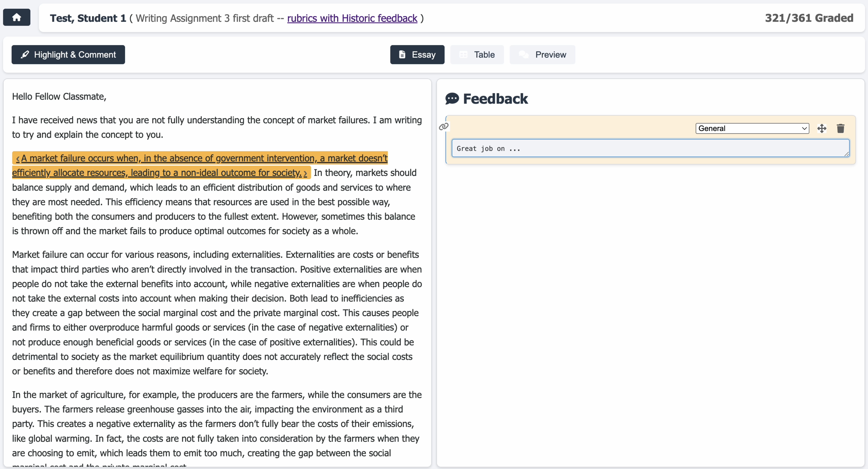The height and width of the screenshot is (469, 868).
Task: Click the left chevron at highlight start
Action: click(17, 158)
